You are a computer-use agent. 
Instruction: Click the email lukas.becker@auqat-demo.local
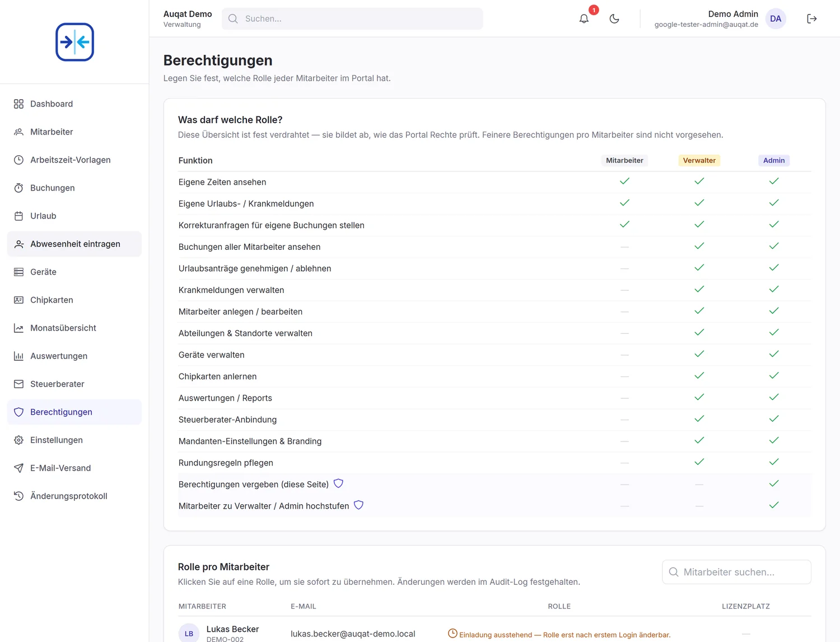click(x=353, y=634)
